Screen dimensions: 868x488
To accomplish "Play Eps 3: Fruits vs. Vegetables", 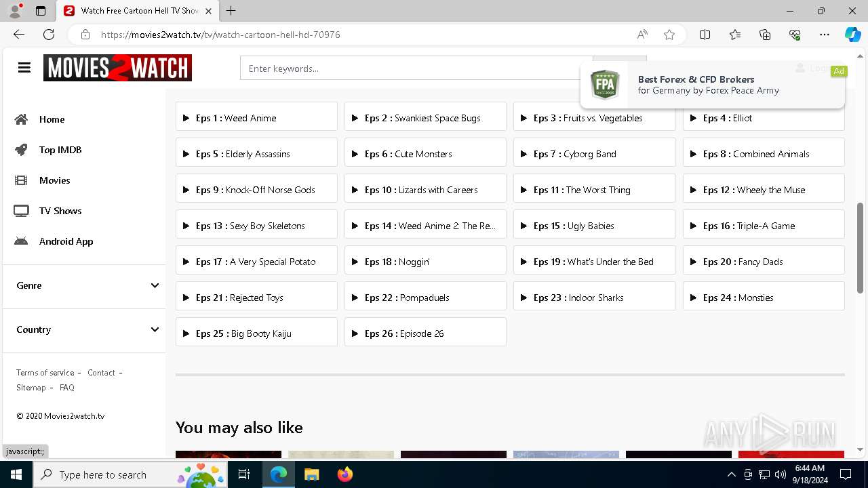I will [595, 118].
